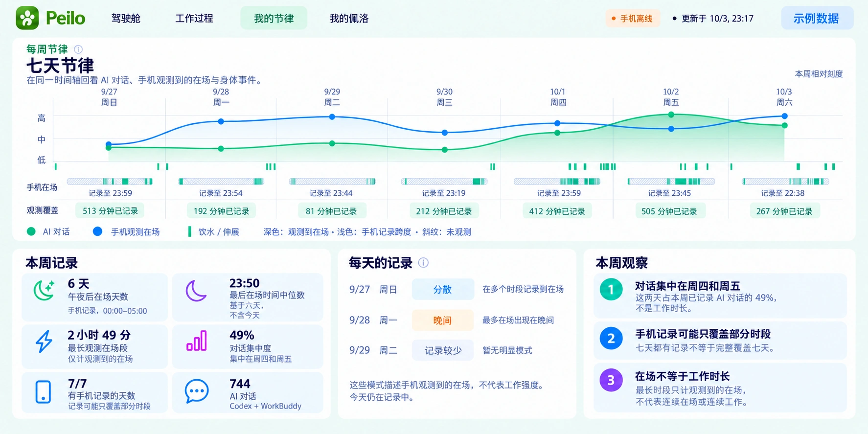868x434 pixels.
Task: Click the 手机在场 bar above 记录至 23:54
Action: (x=221, y=182)
